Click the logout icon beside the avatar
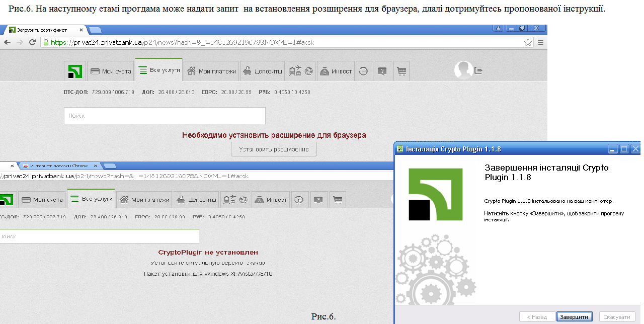Screen dimensions: 644x324 pos(478,70)
